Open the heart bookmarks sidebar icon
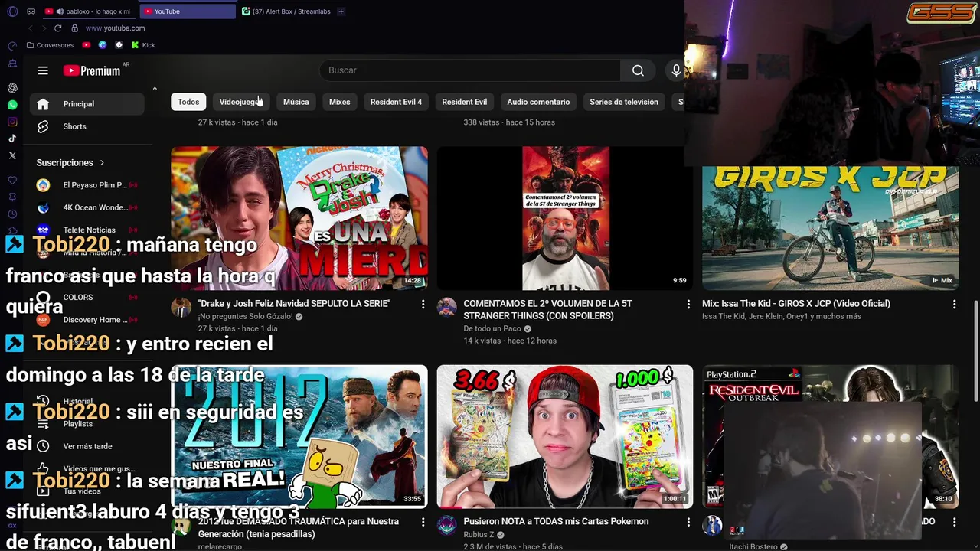 coord(12,181)
